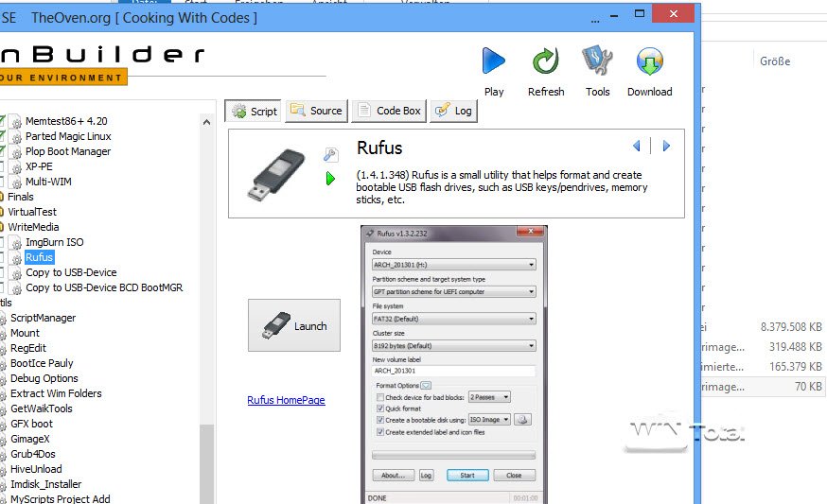Image resolution: width=827 pixels, height=504 pixels.
Task: Switch to the Script tab
Action: [x=254, y=112]
